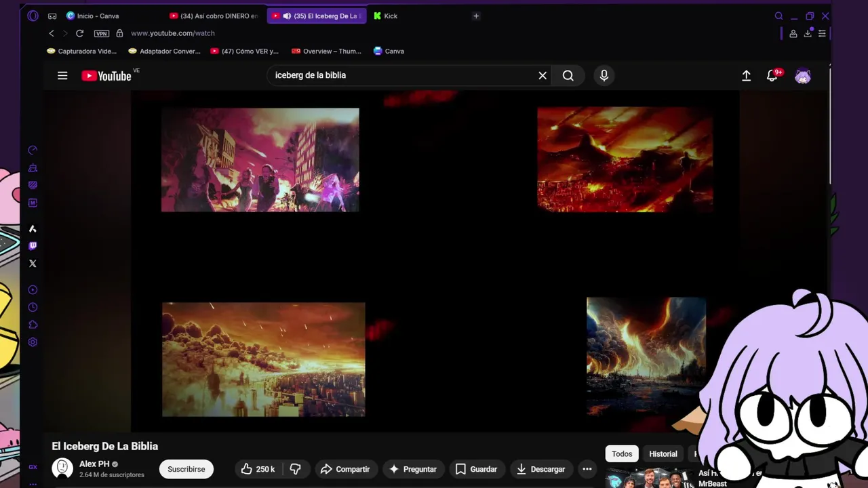Click the El Iceberg De La Biblia title
The height and width of the screenshot is (488, 868).
(x=105, y=446)
